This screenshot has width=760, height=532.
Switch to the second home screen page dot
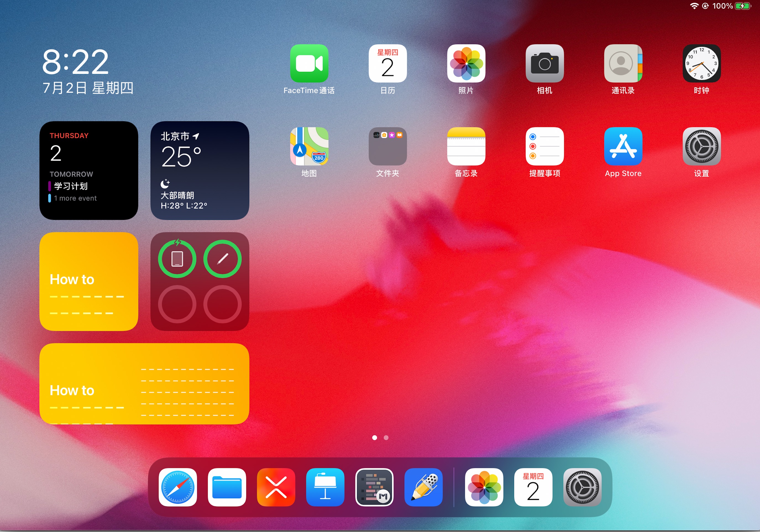(386, 437)
